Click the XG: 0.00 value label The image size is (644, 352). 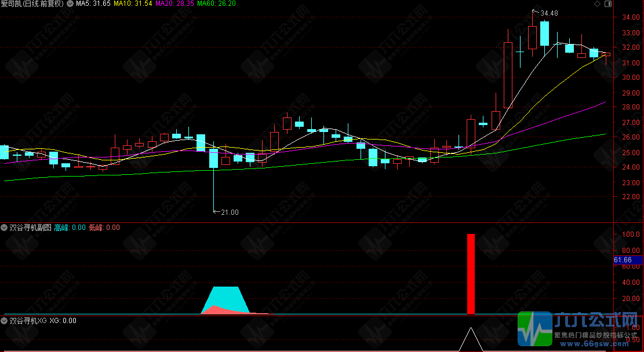[x=63, y=320]
